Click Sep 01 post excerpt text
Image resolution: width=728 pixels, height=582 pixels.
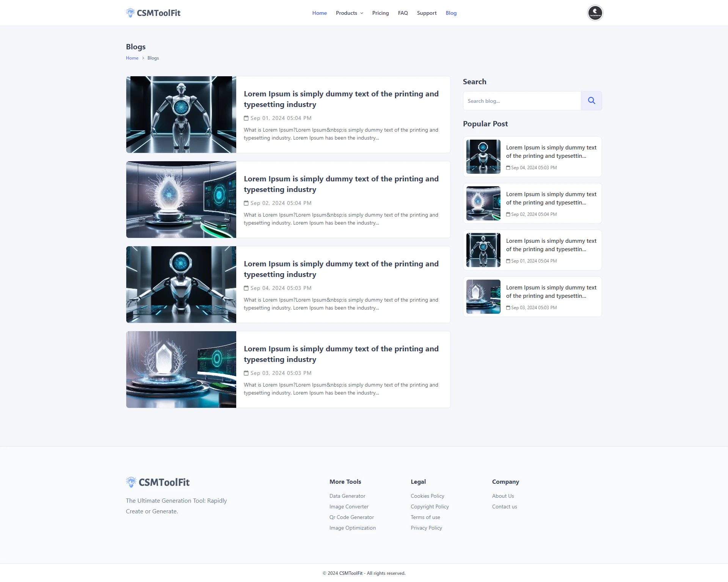341,134
